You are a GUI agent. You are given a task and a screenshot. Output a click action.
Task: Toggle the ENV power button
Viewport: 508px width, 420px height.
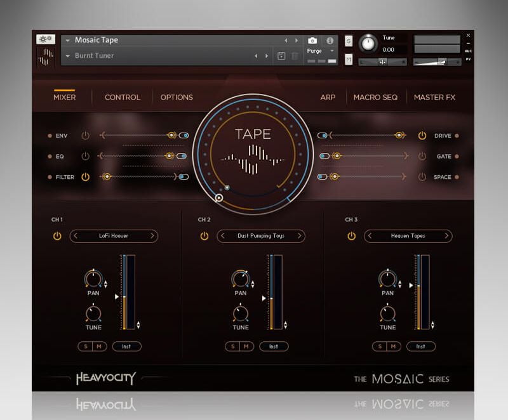(x=85, y=136)
